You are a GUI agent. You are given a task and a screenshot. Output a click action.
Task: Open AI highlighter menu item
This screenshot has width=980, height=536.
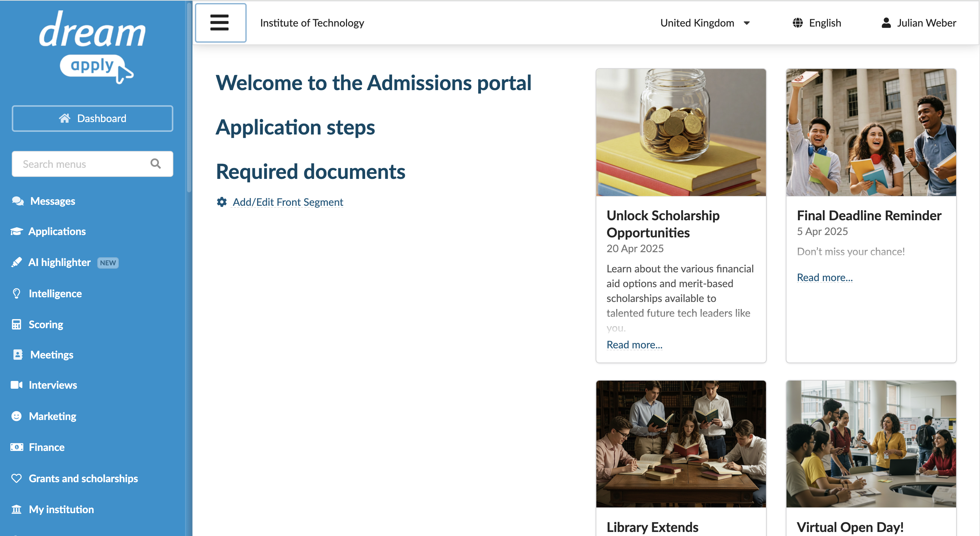click(x=59, y=263)
